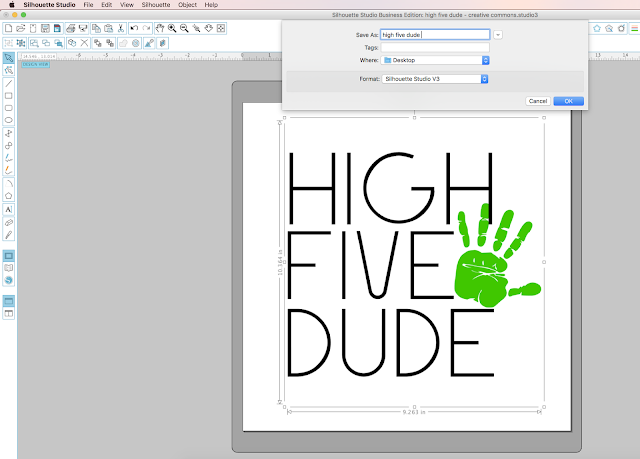This screenshot has width=640, height=459.
Task: Open the Format Silhouette Studio V3 dropdown
Action: [x=435, y=79]
